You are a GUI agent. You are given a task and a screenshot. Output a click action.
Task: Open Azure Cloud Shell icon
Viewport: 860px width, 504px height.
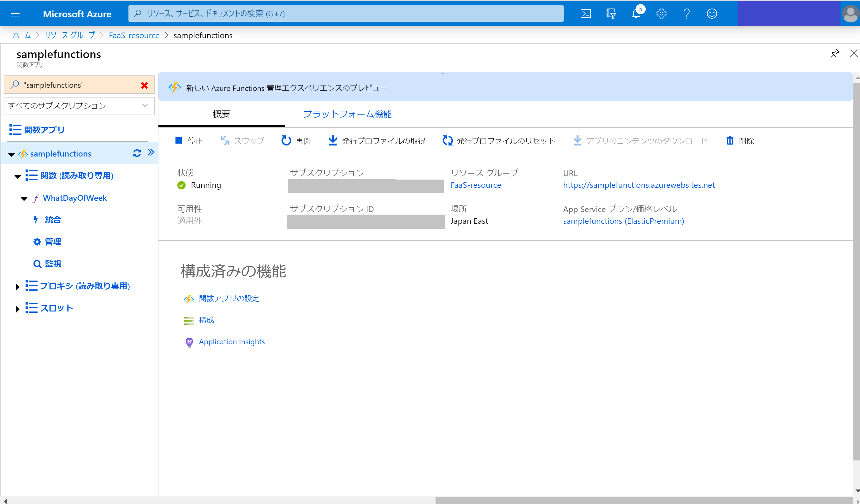point(586,14)
